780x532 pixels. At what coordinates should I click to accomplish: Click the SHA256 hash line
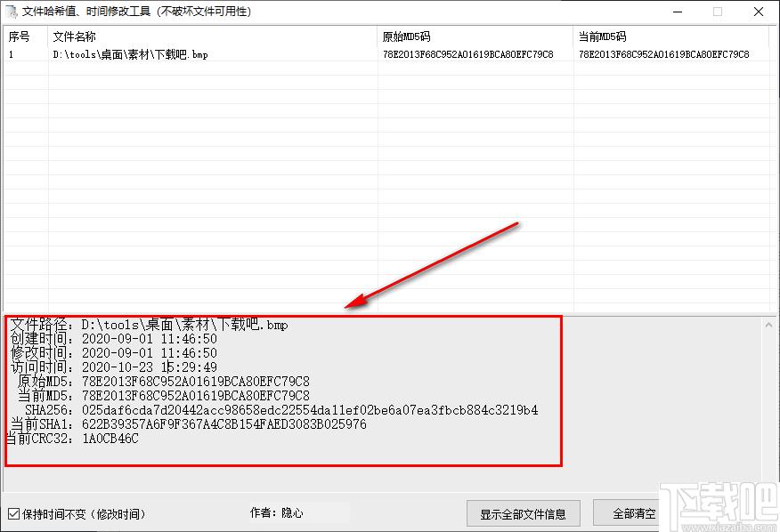pyautogui.click(x=281, y=410)
